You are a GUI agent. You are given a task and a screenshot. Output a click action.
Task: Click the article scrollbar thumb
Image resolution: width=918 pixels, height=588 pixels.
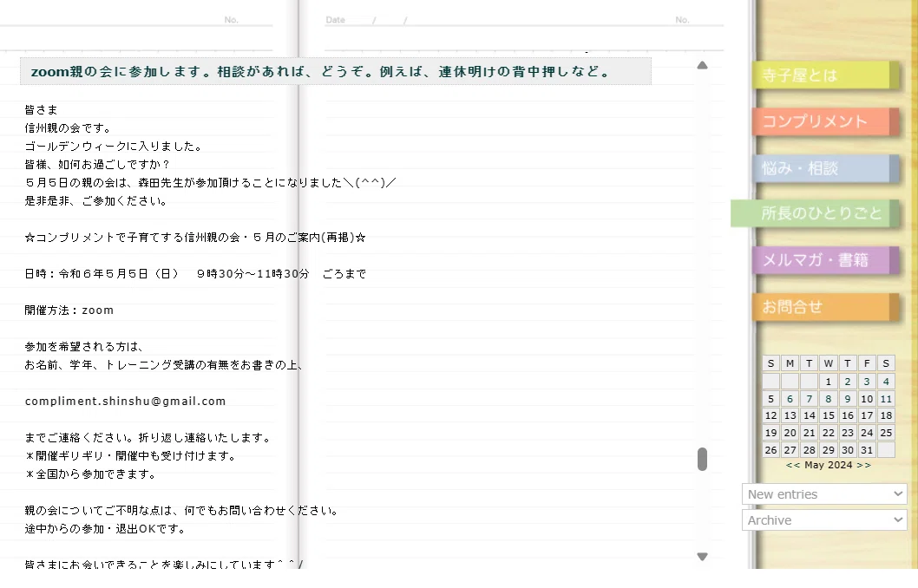(703, 460)
